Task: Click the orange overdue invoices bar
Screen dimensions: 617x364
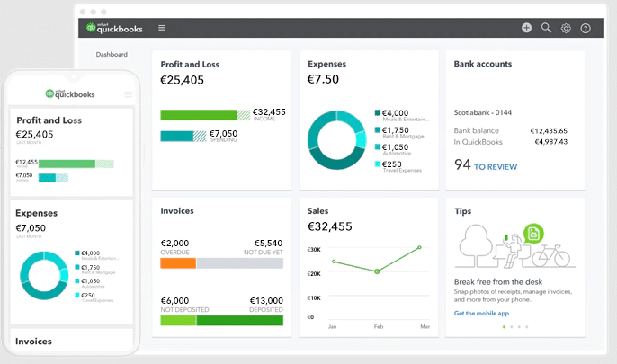Action: tap(178, 263)
